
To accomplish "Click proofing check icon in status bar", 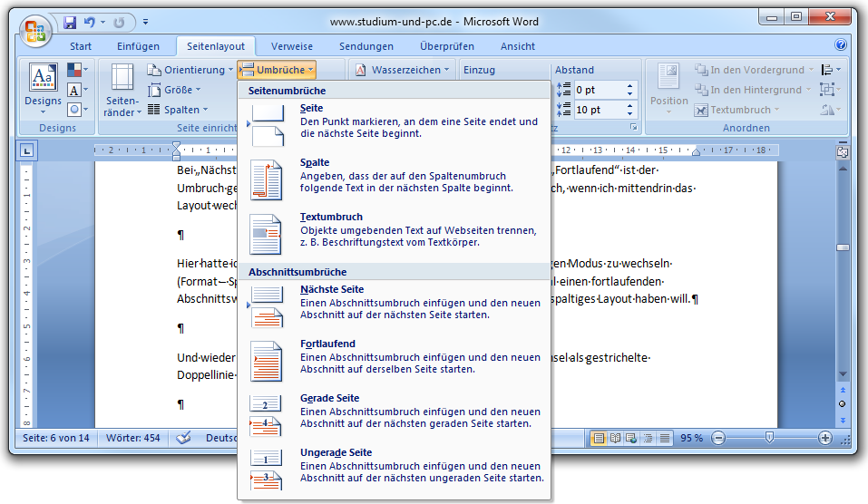I will tap(183, 438).
